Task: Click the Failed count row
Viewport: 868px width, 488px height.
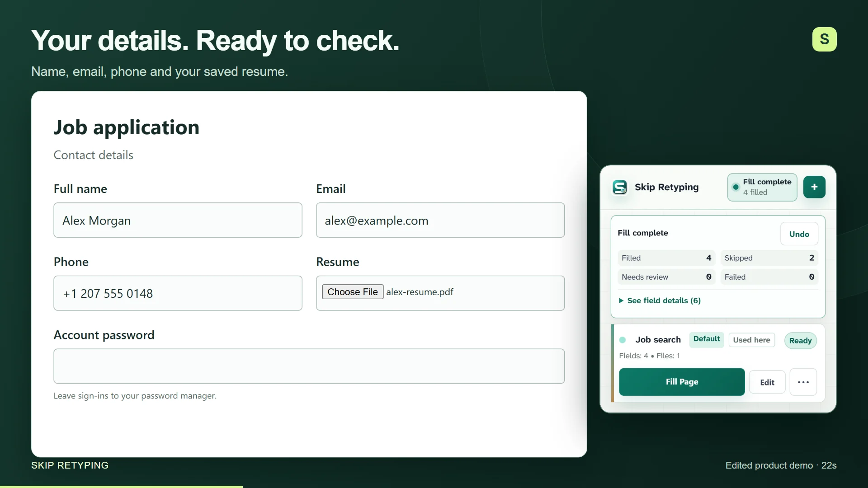Action: [769, 277]
